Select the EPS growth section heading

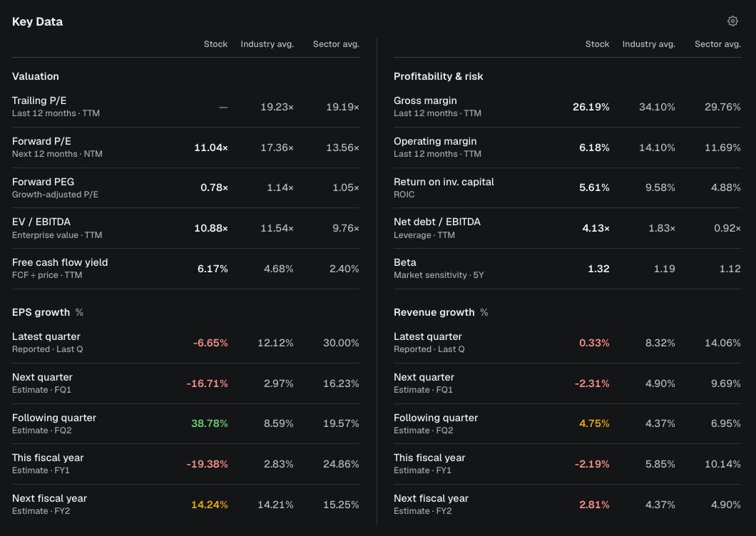(41, 312)
